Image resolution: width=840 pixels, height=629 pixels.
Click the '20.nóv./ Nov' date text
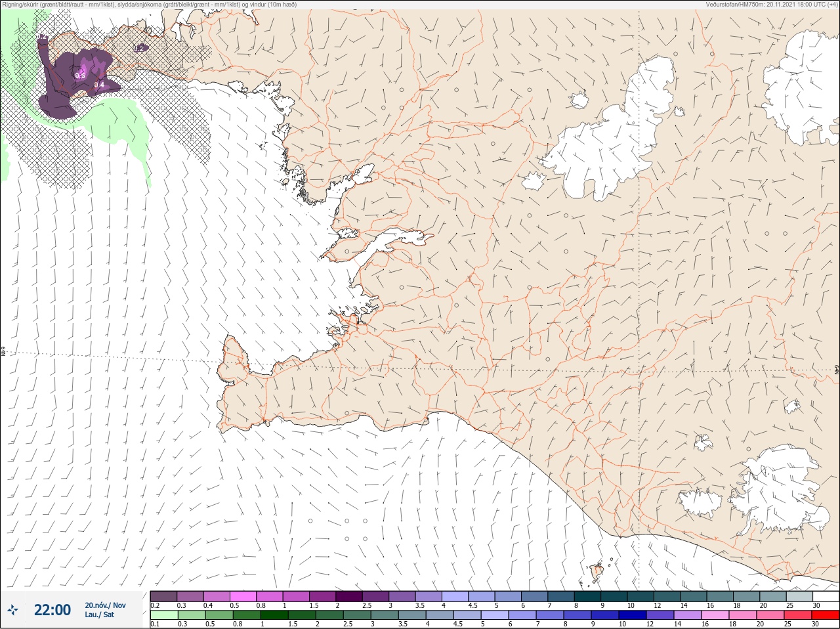click(x=105, y=605)
